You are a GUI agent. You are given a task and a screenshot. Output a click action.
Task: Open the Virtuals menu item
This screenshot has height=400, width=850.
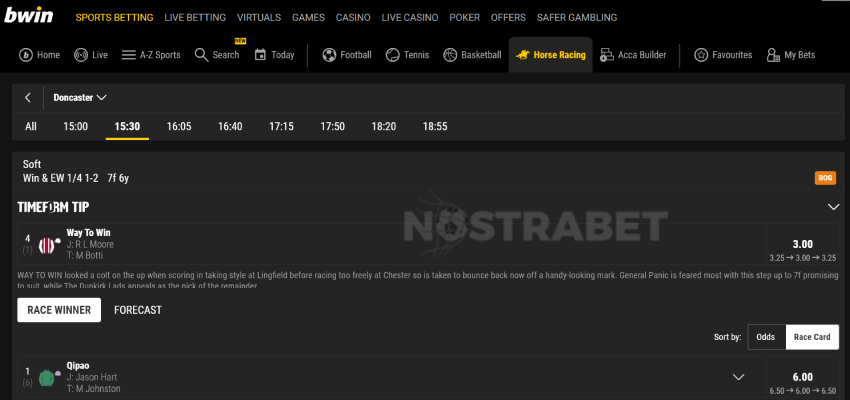point(259,17)
